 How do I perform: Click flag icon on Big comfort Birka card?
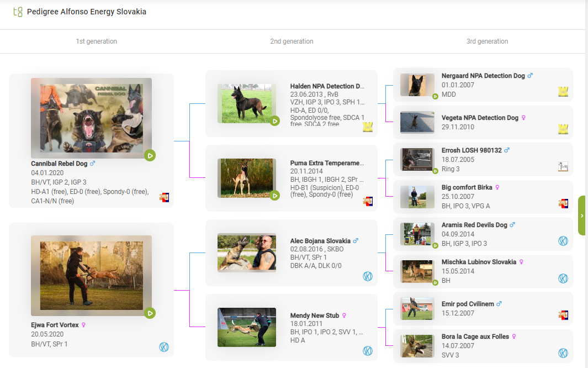pos(563,203)
